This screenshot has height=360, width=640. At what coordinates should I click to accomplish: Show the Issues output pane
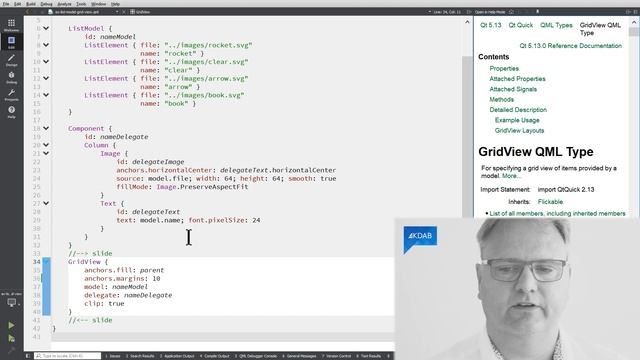113,356
